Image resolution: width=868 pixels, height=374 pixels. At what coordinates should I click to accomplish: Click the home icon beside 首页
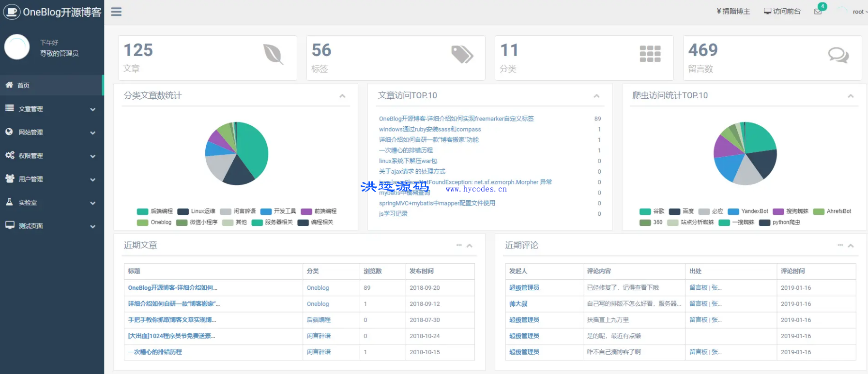click(x=9, y=85)
